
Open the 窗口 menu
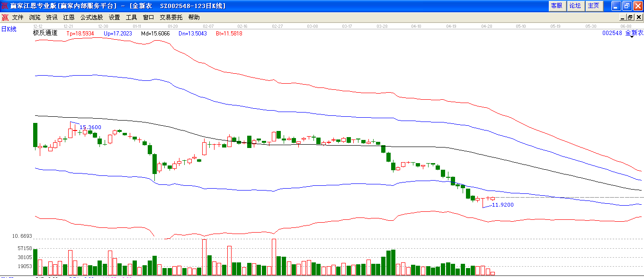[x=148, y=17]
